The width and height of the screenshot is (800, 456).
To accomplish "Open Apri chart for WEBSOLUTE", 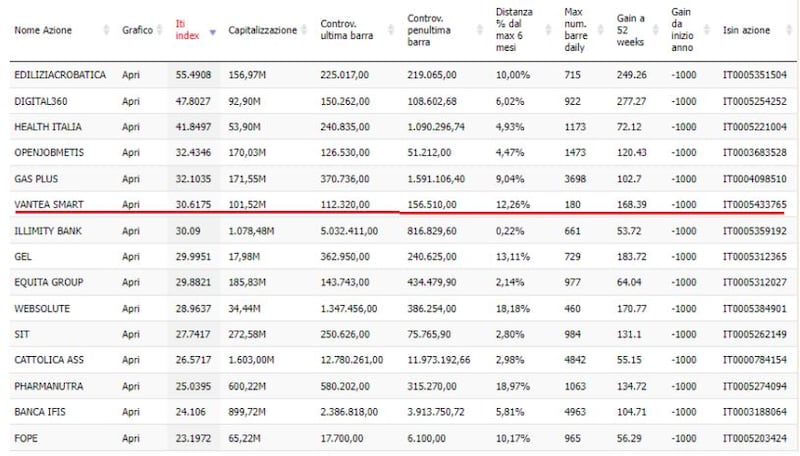I will 131,309.
